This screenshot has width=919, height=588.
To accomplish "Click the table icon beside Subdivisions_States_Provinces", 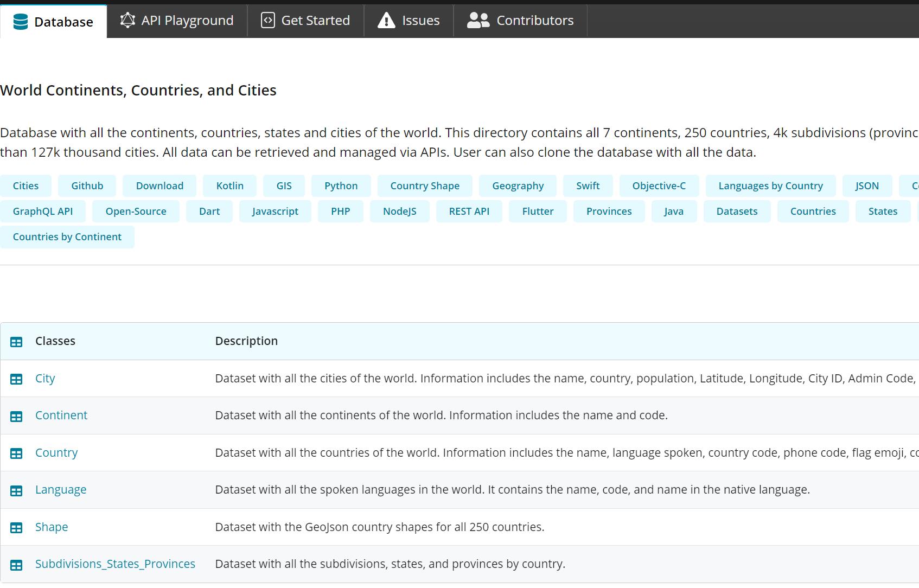I will (x=16, y=565).
